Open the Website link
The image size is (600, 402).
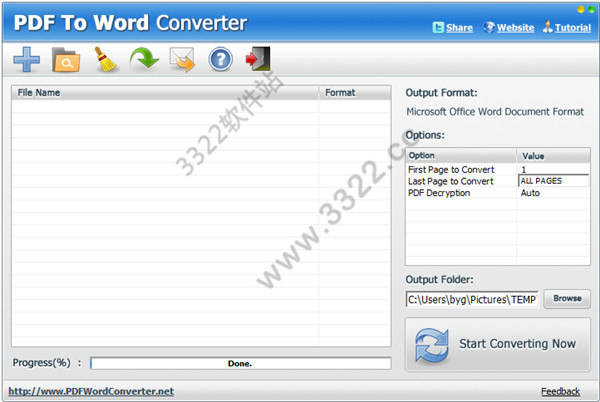tap(515, 28)
